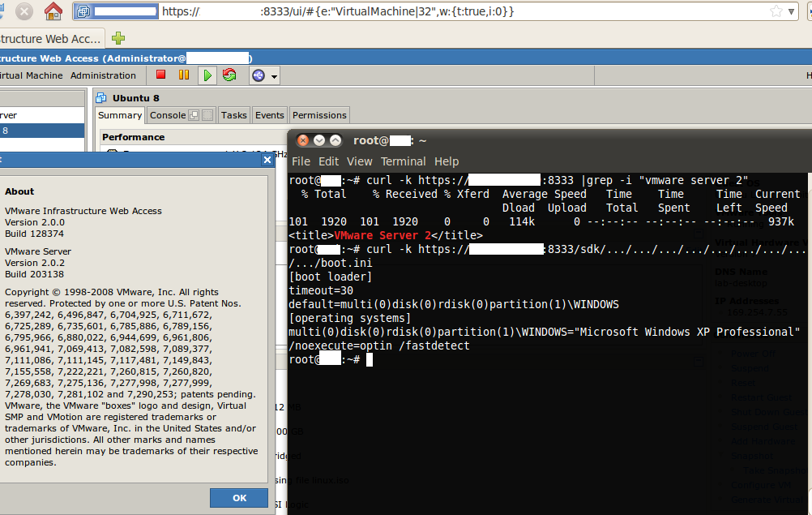Click the blue console globe icon
Screen dimensions: 812x515
[x=258, y=75]
